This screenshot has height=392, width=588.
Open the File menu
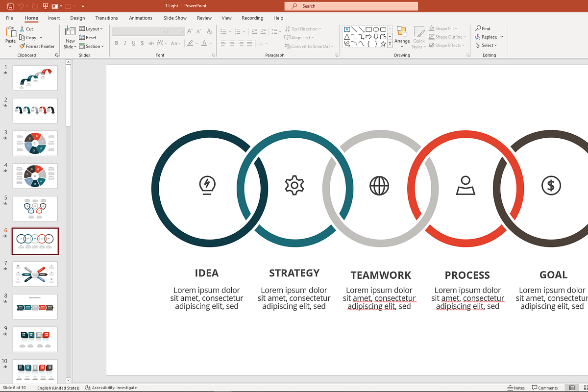pos(9,18)
